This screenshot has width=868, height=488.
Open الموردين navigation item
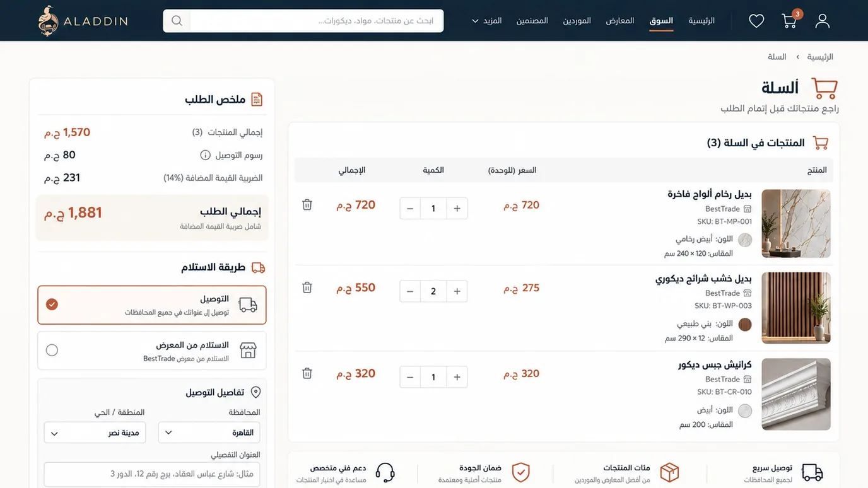pyautogui.click(x=577, y=21)
